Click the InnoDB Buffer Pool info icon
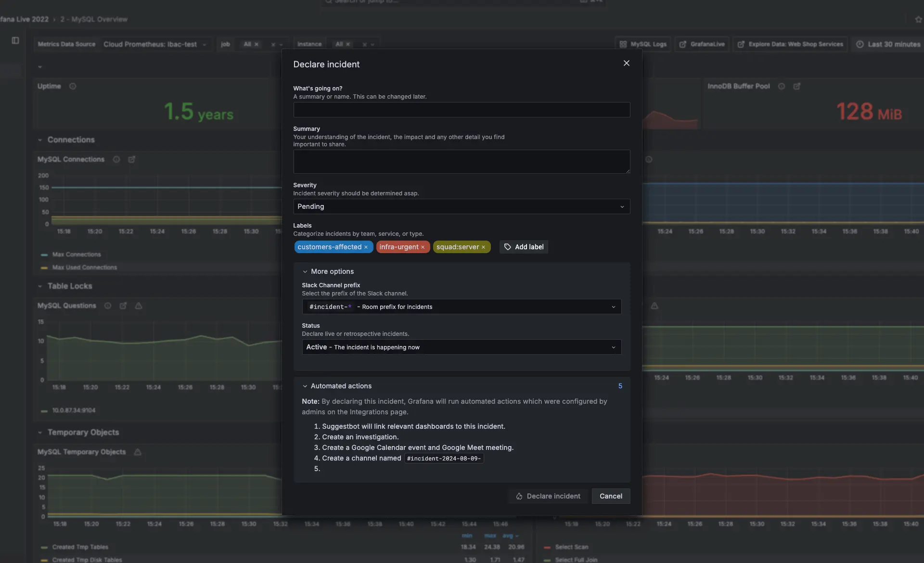 pos(782,86)
